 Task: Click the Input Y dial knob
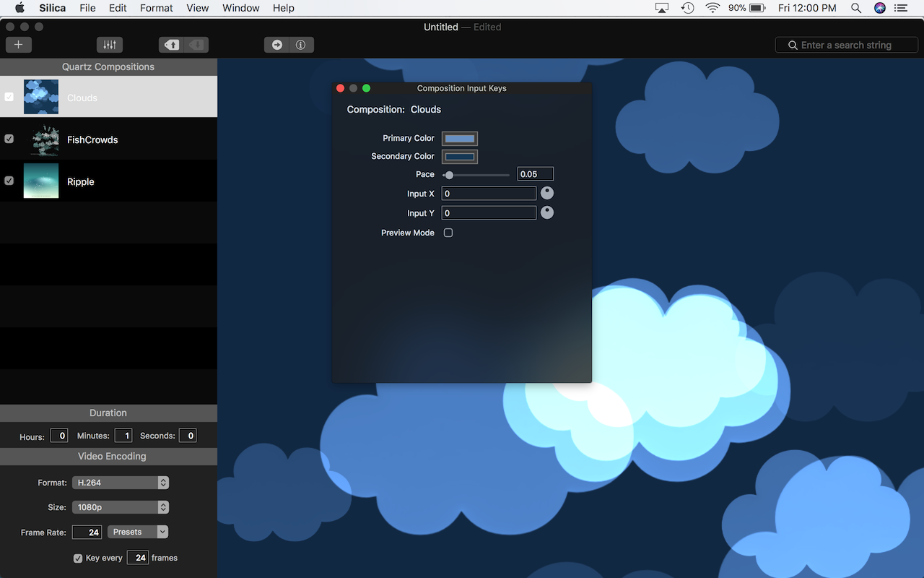pos(547,212)
